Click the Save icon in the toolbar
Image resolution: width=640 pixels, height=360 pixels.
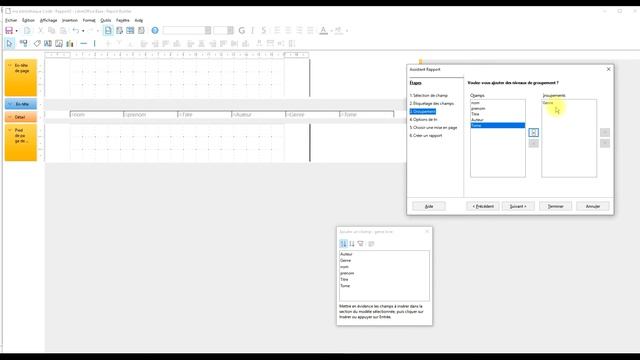[9, 31]
